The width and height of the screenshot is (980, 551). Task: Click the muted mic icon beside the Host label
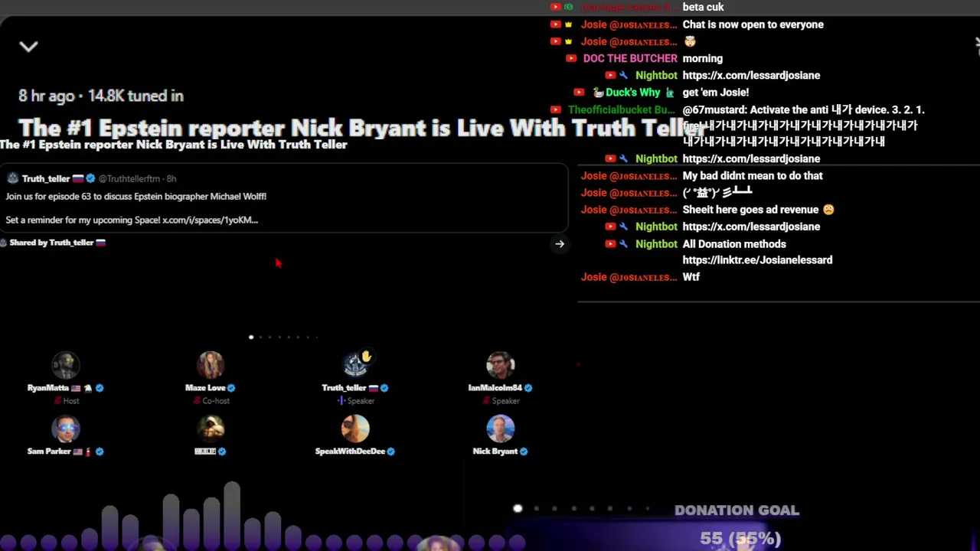[58, 401]
